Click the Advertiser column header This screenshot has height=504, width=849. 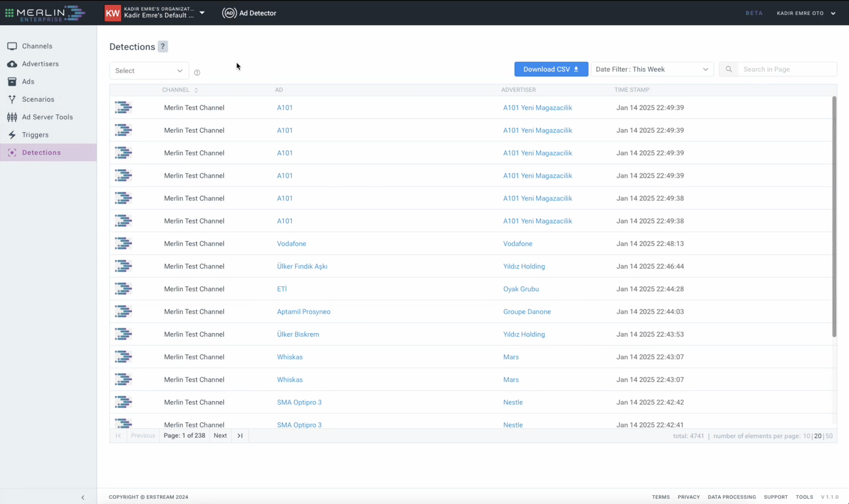(x=519, y=90)
